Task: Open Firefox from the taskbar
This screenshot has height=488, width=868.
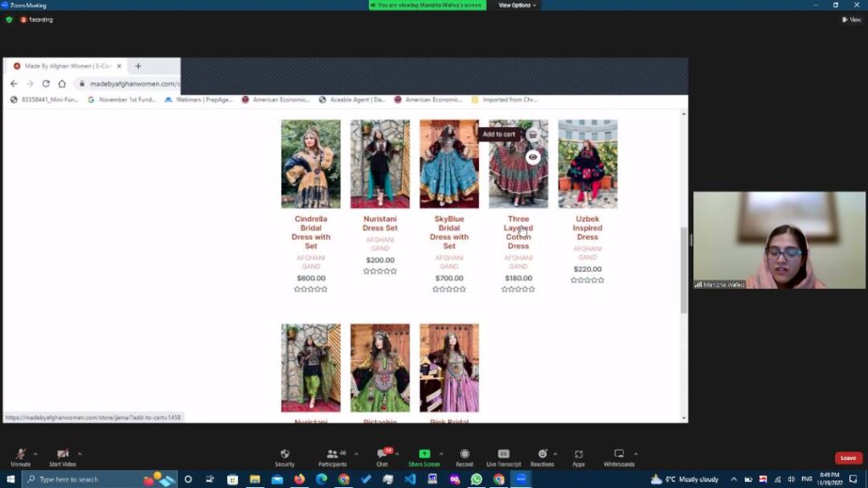Action: point(299,480)
